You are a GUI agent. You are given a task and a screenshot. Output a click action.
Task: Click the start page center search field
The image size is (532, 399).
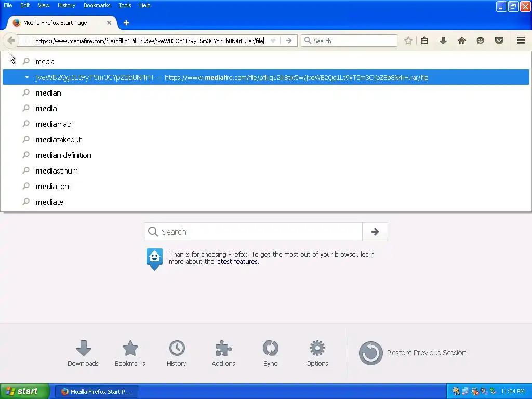click(x=253, y=232)
